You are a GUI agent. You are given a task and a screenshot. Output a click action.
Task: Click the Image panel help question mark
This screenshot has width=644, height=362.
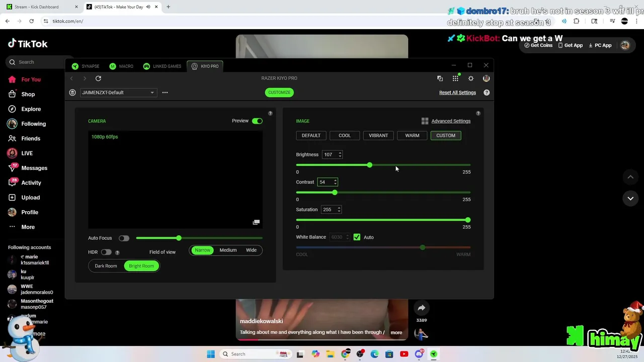(478, 113)
